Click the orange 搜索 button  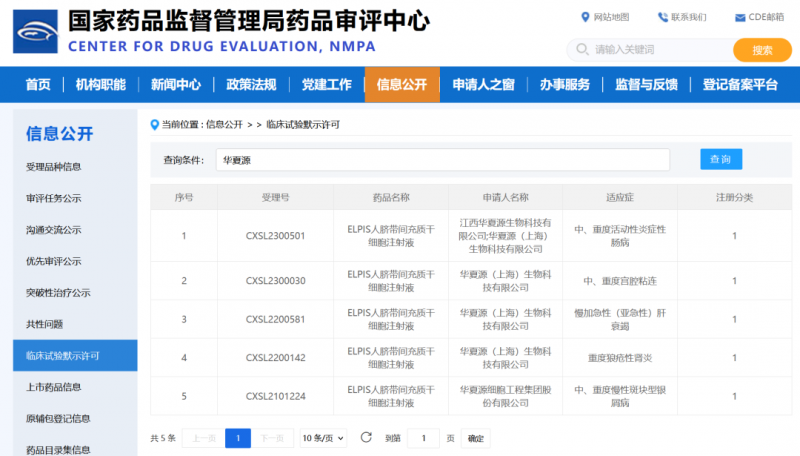tap(762, 50)
